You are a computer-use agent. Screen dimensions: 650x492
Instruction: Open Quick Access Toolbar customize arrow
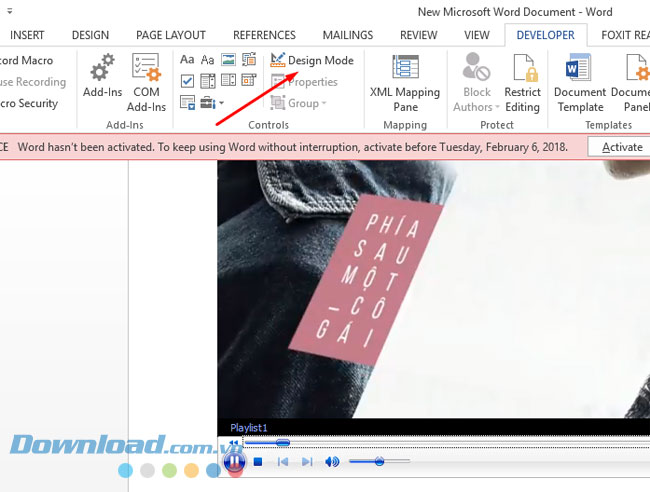point(10,11)
